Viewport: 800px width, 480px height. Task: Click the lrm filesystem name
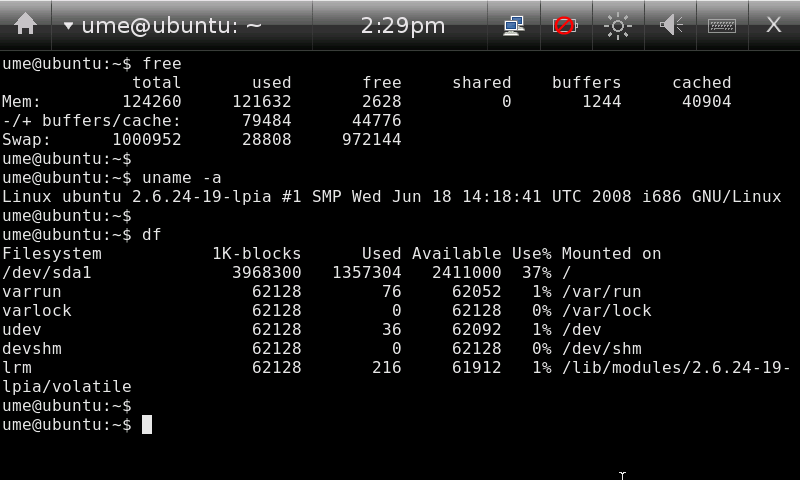pos(17,367)
